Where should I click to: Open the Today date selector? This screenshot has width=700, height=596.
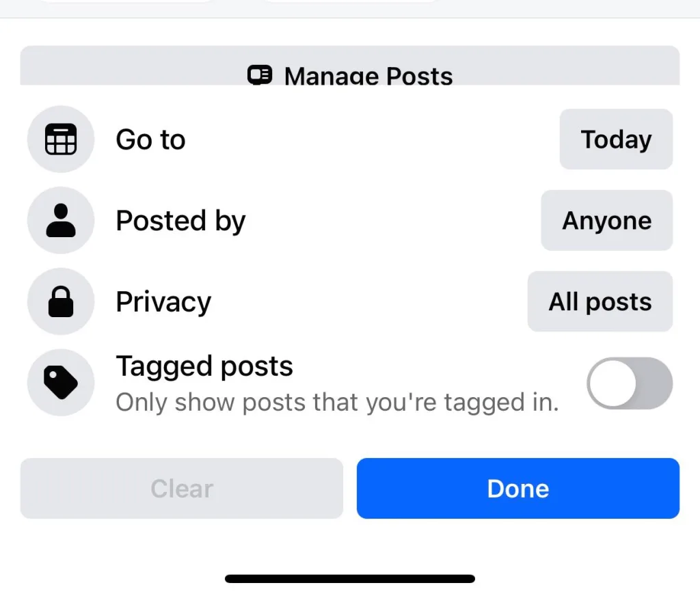(615, 139)
